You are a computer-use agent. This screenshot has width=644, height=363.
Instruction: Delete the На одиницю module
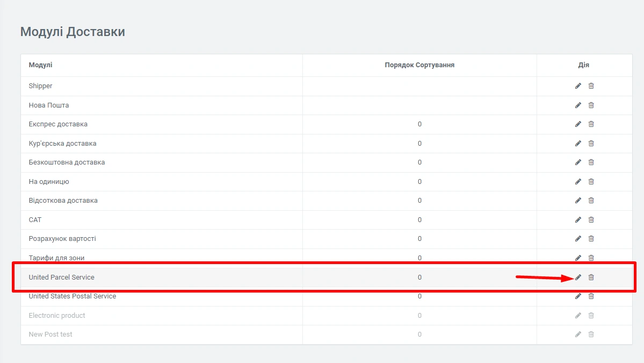591,182
